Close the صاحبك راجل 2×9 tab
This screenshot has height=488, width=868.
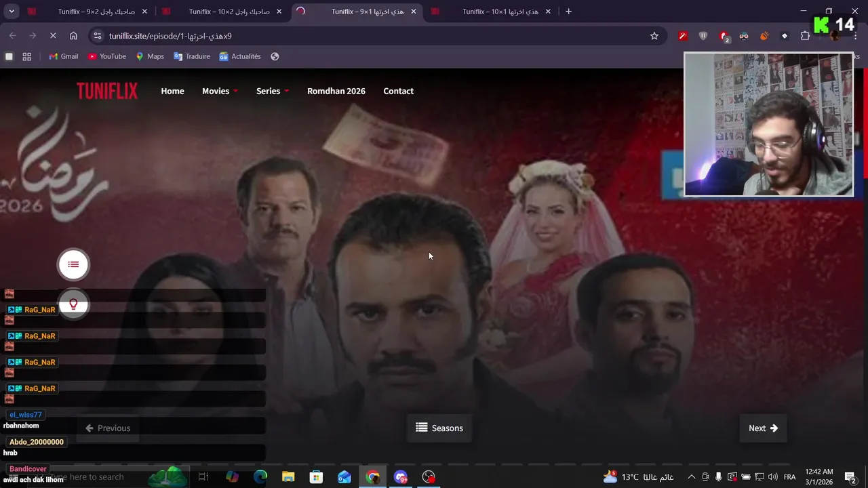144,12
